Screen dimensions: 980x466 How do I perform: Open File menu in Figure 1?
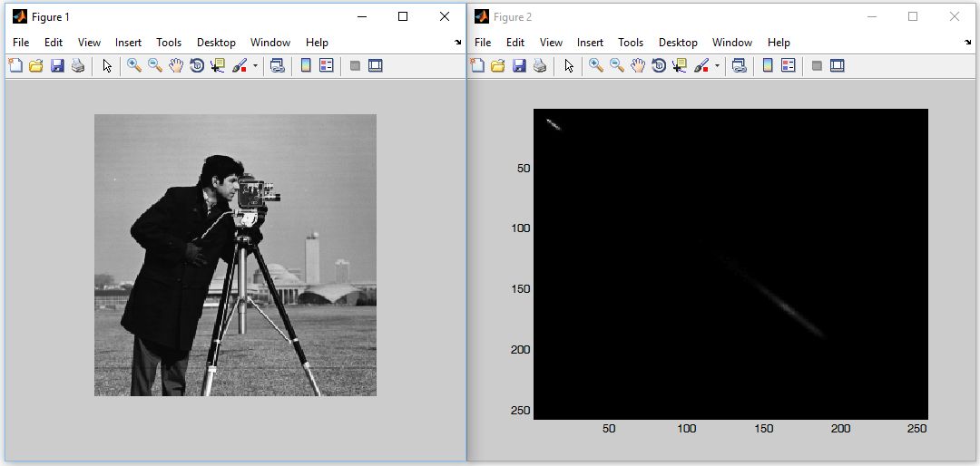tap(21, 43)
